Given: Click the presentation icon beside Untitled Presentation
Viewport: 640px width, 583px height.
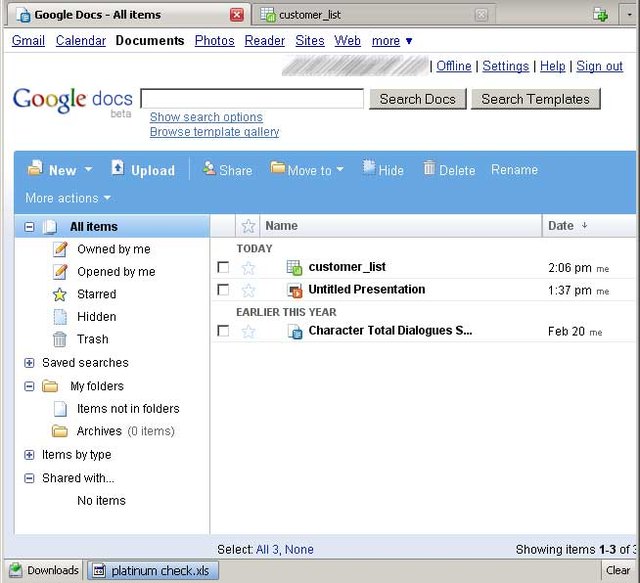Looking at the screenshot, I should click(294, 290).
